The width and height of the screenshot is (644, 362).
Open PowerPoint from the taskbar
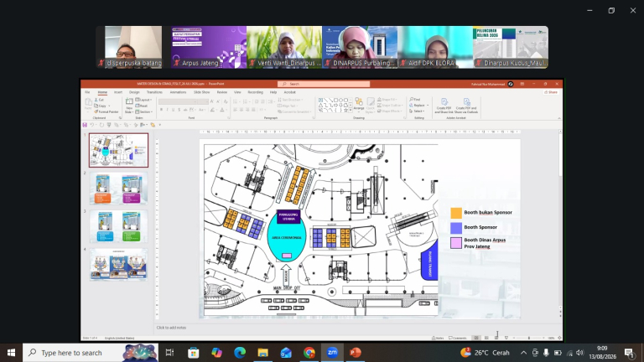pyautogui.click(x=356, y=353)
